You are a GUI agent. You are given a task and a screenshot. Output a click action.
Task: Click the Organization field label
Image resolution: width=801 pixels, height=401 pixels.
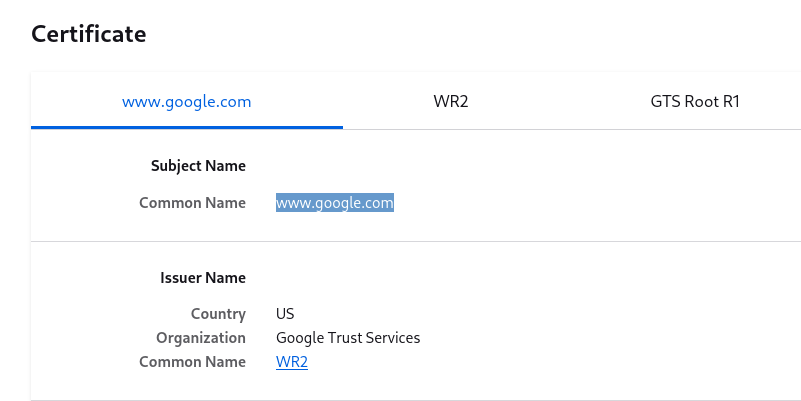pyautogui.click(x=201, y=338)
